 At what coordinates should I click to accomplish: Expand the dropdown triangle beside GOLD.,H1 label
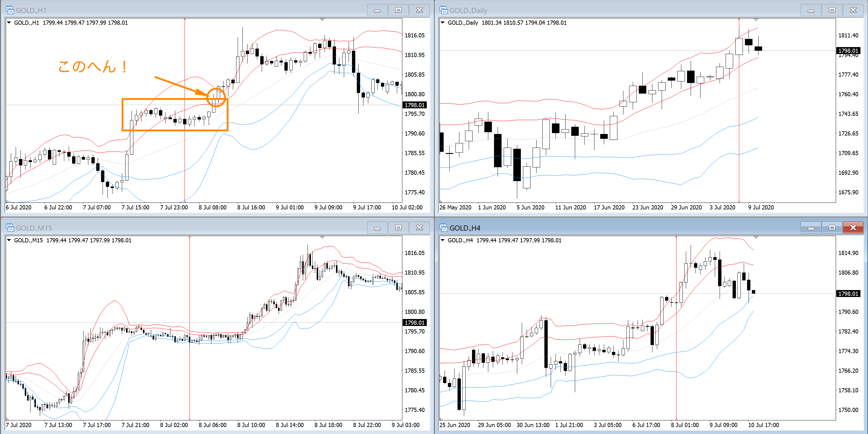coord(9,23)
